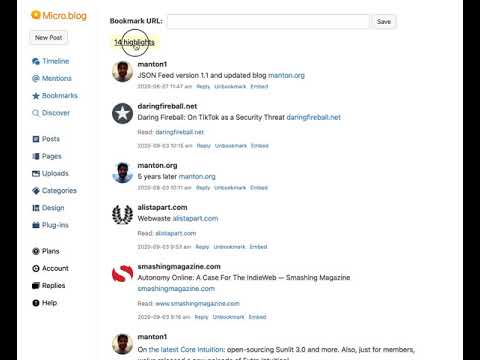The image size is (480, 360).
Task: Open the 14 highlights link
Action: point(134,43)
